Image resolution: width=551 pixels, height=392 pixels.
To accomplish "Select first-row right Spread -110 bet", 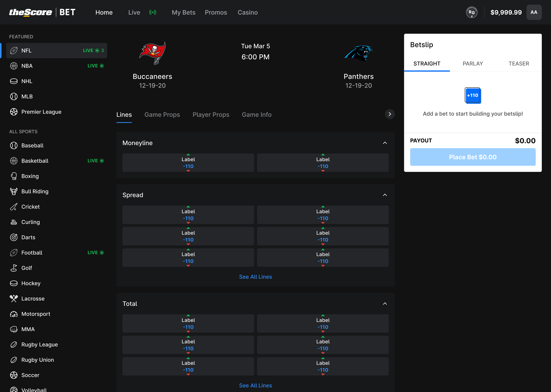I will point(323,215).
